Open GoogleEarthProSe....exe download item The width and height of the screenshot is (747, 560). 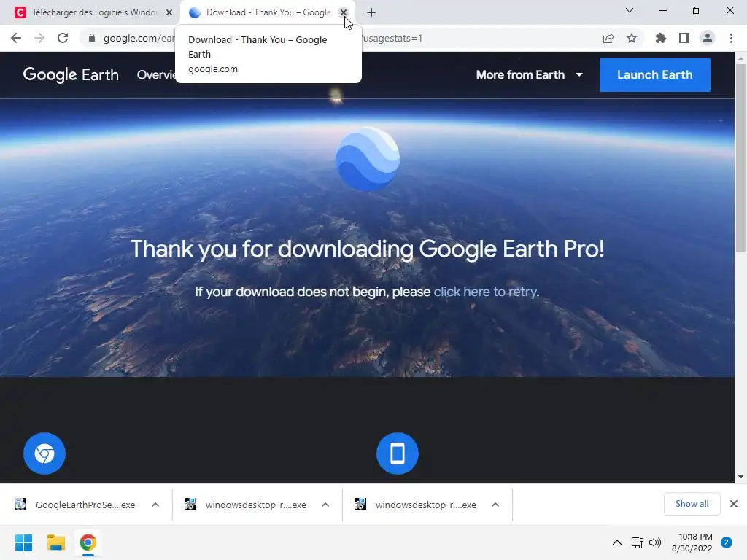pos(76,505)
